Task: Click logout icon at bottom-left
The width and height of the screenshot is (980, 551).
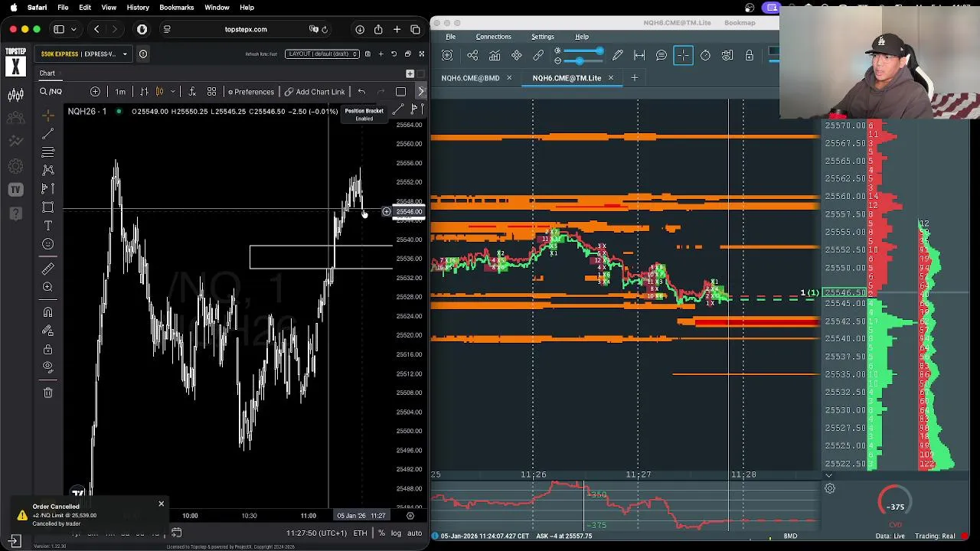Action: (15, 541)
